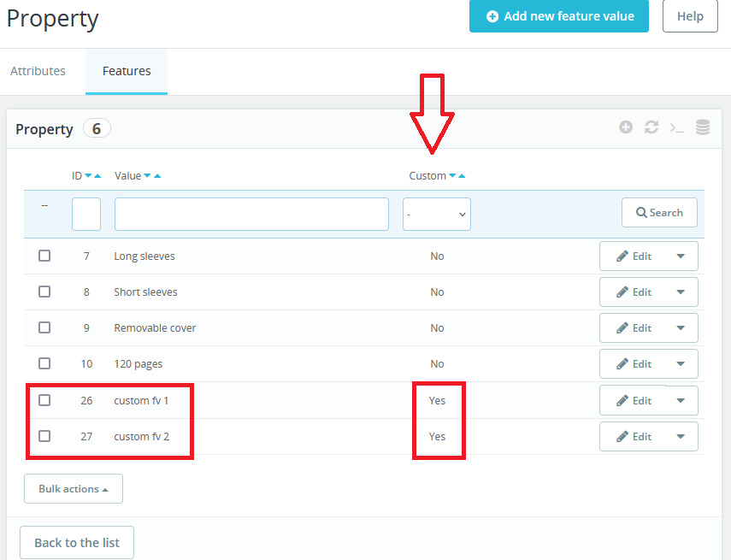The width and height of the screenshot is (731, 560).
Task: Edit the custom fv 1 value
Action: (x=634, y=400)
